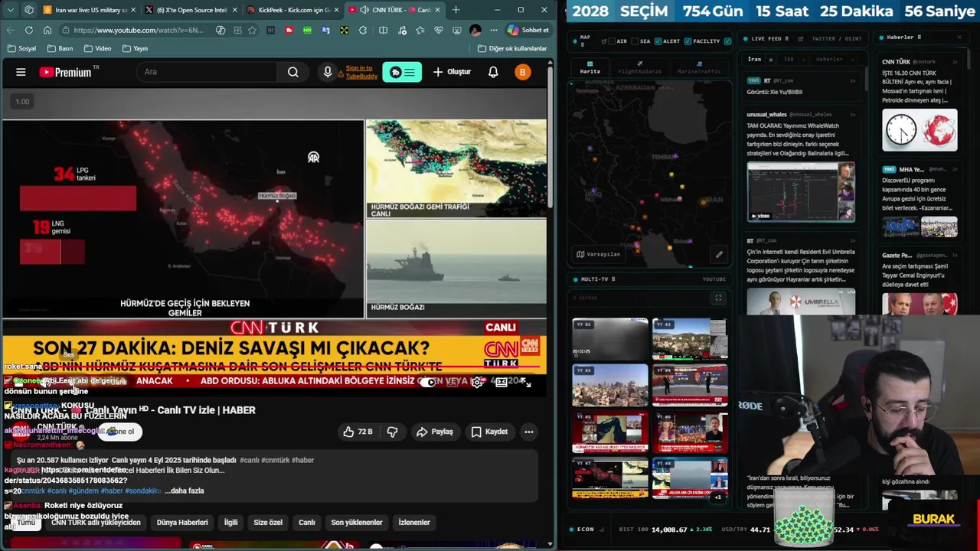Enter full screen on the video player
The image size is (980, 551).
[526, 382]
